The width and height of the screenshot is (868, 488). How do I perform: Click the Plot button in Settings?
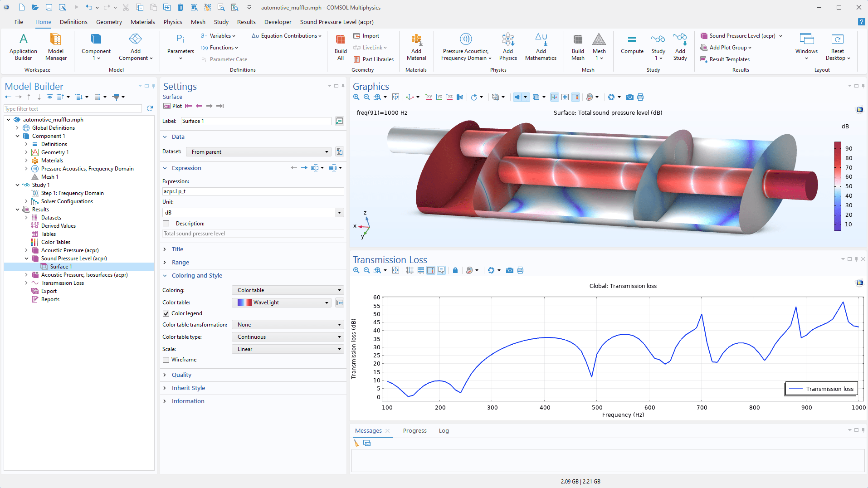click(x=173, y=106)
